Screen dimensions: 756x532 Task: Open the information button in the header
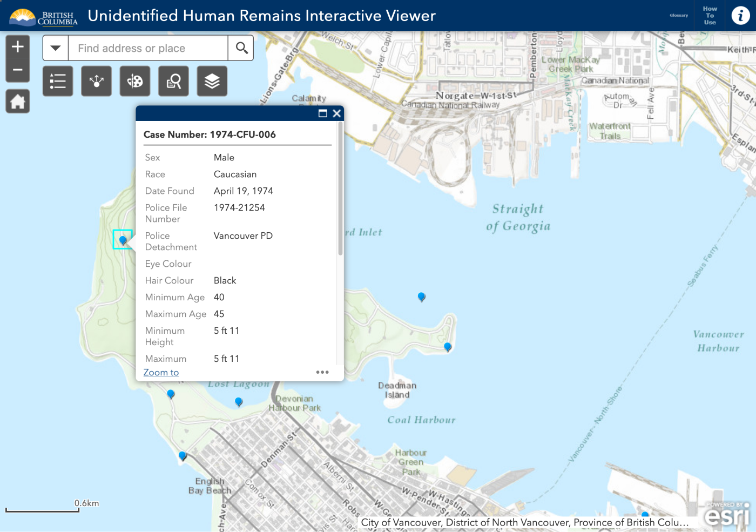pyautogui.click(x=740, y=16)
